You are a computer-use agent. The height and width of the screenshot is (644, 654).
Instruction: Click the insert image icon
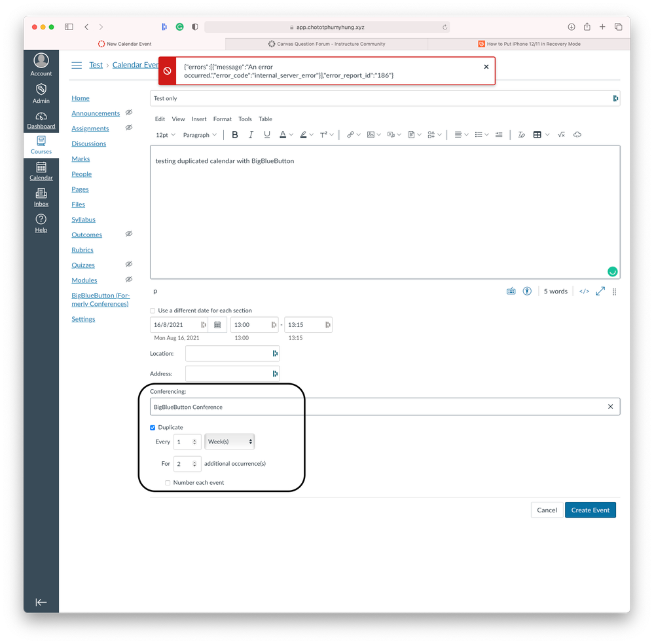[371, 135]
